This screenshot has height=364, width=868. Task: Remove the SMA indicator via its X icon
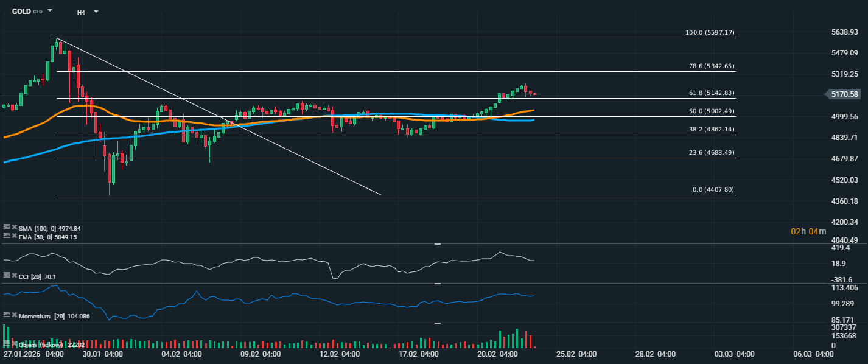click(x=13, y=228)
